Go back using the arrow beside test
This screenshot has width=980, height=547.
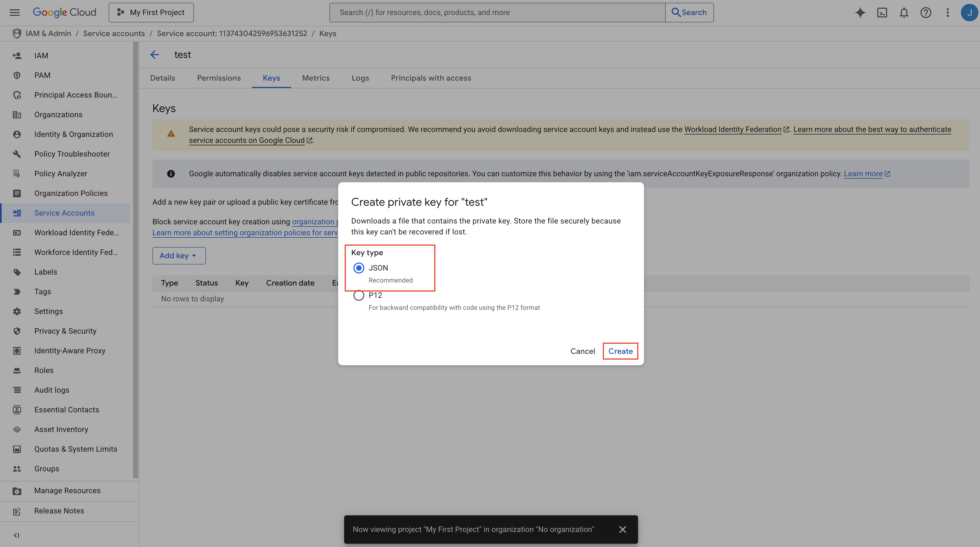pyautogui.click(x=155, y=55)
